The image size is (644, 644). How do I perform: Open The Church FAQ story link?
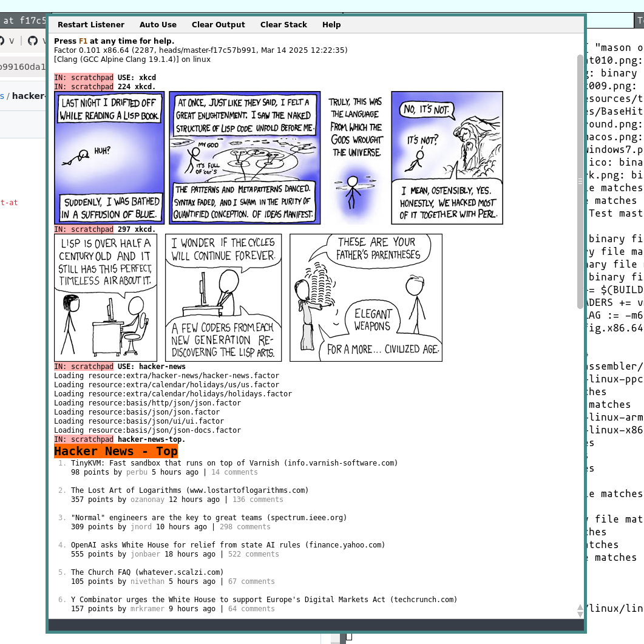tap(147, 572)
